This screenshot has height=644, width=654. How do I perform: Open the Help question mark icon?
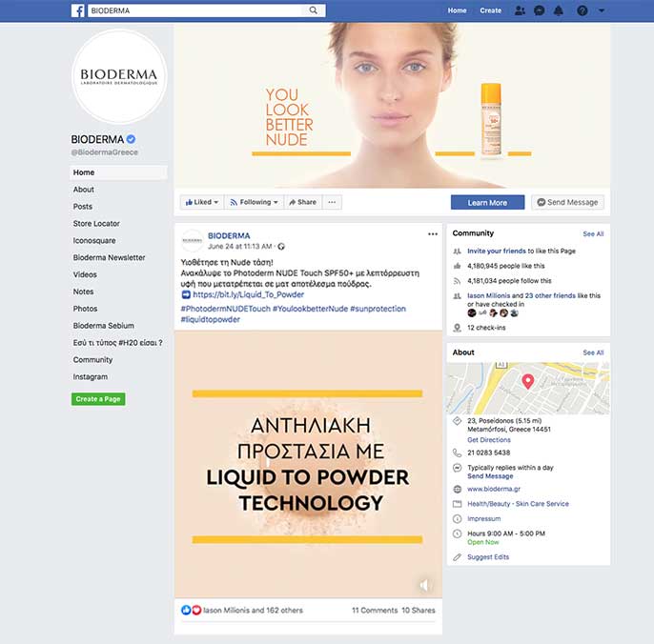[x=582, y=10]
